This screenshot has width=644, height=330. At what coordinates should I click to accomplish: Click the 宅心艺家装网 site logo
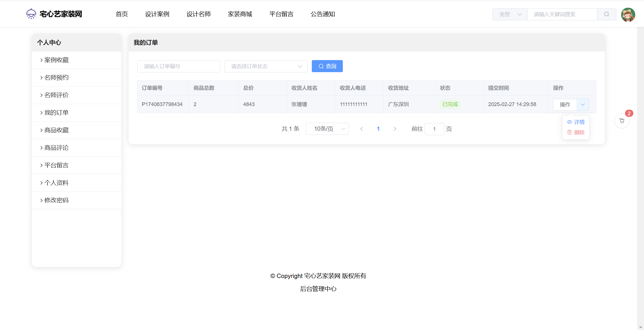coord(54,14)
